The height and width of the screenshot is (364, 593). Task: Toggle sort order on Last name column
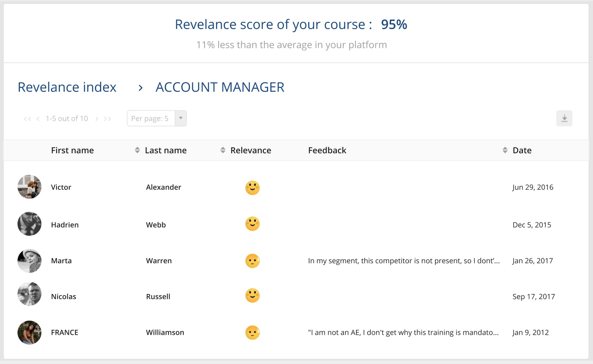coord(137,150)
